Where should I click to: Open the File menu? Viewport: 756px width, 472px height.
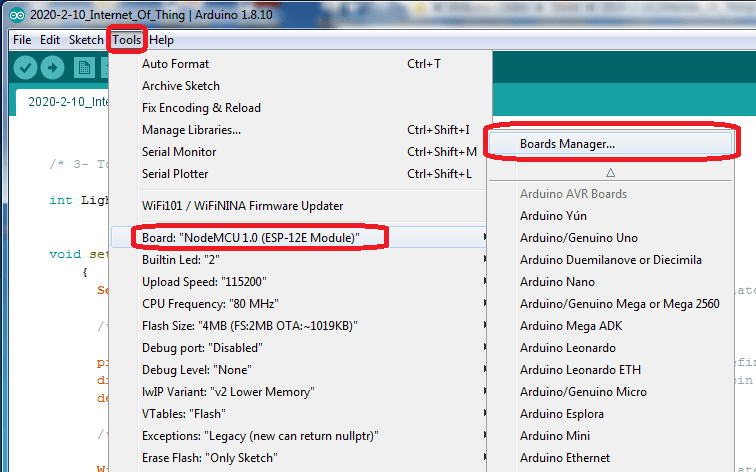click(x=22, y=40)
